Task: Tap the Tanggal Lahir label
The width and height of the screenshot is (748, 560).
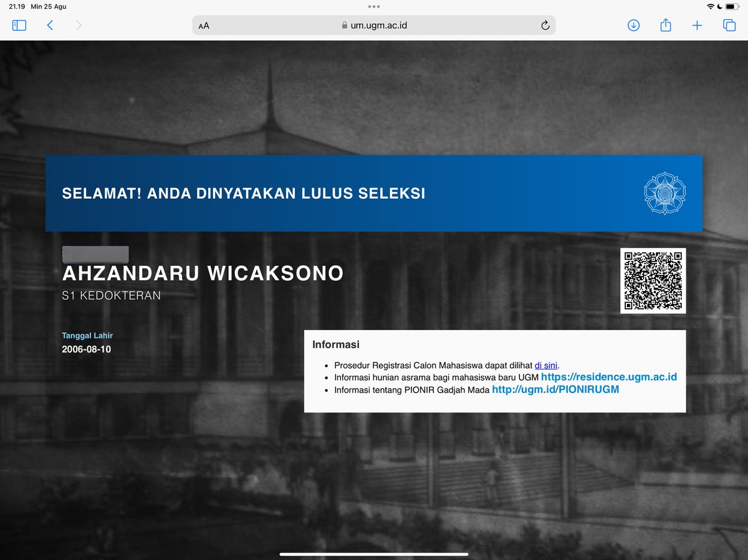Action: click(87, 335)
